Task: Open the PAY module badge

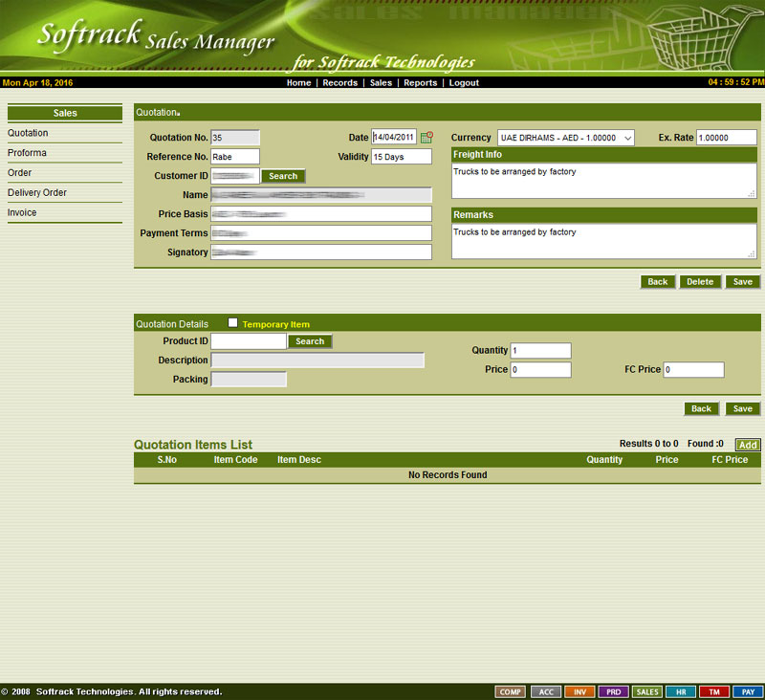Action: 748,691
